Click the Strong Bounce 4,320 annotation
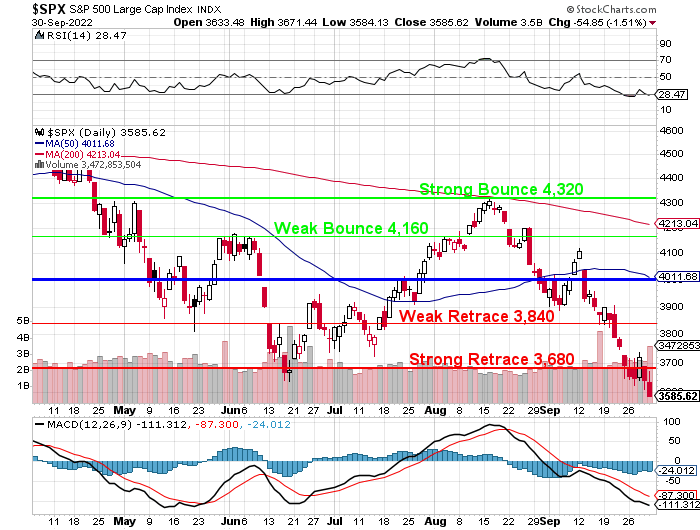This screenshot has width=700, height=530. [x=500, y=189]
